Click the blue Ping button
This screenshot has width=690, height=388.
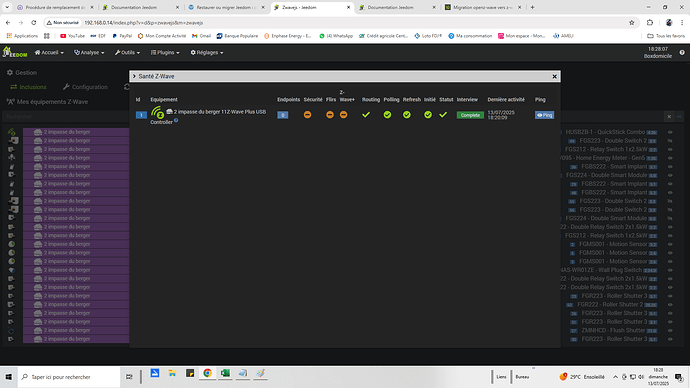[x=544, y=115]
